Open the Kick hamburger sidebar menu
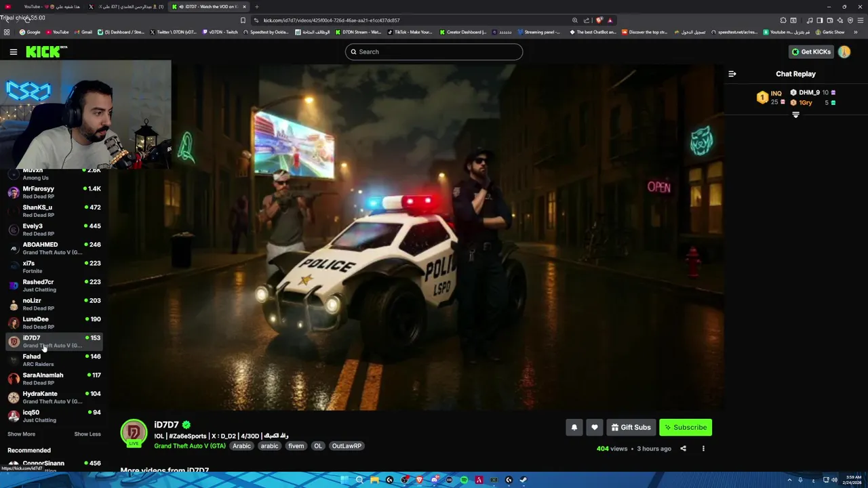The image size is (868, 488). point(13,52)
